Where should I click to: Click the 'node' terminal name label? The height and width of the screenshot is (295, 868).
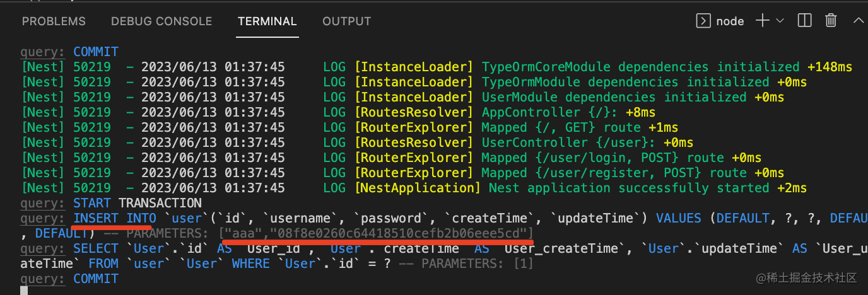(x=730, y=21)
